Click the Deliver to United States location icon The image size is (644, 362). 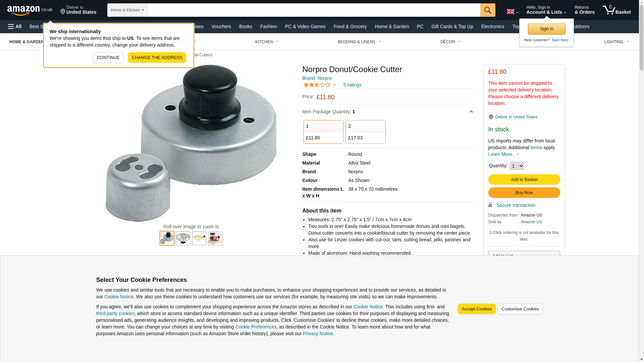491,117
